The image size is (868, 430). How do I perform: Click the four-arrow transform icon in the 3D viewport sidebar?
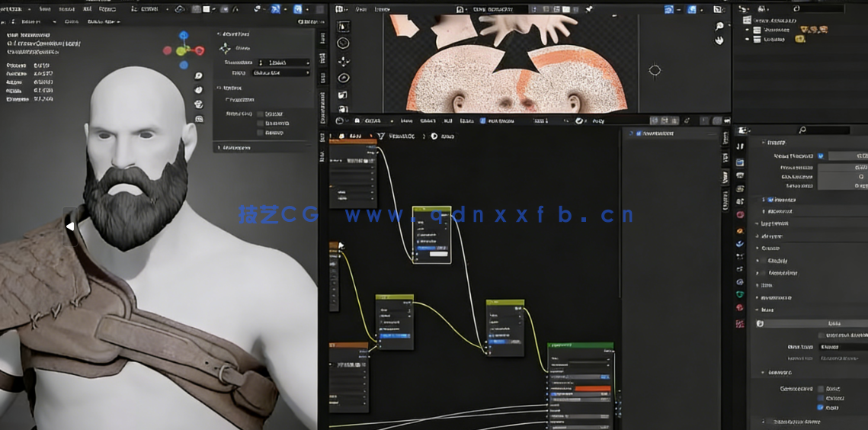click(x=225, y=49)
